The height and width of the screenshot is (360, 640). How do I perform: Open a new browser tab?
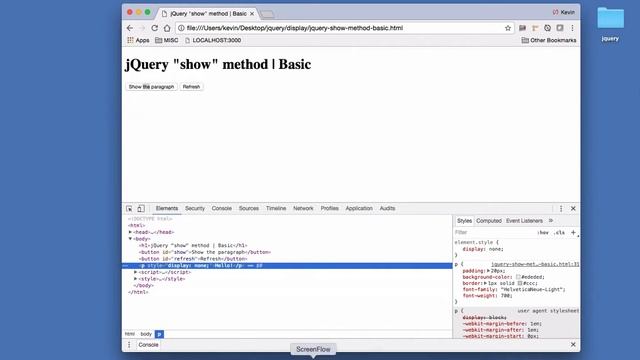pos(267,14)
